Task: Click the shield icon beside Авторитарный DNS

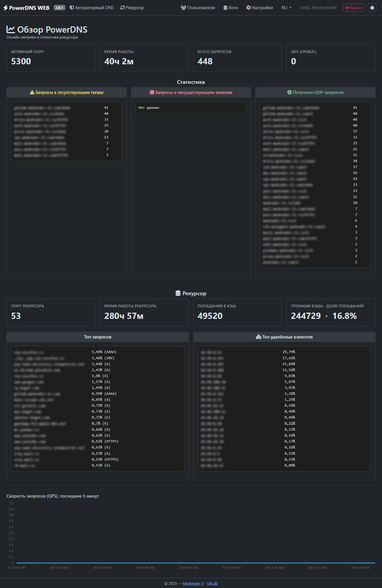Action: [72, 8]
